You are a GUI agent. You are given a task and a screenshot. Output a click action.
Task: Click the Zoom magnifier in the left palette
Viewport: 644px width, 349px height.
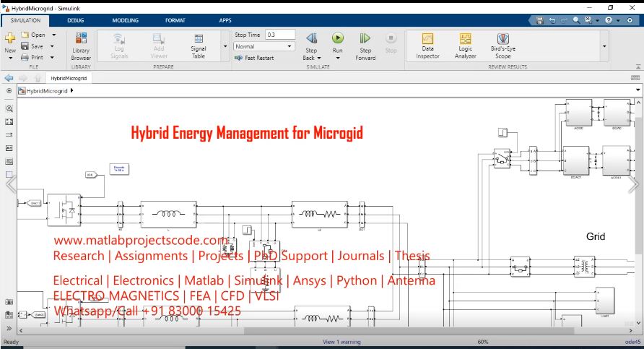(9, 108)
